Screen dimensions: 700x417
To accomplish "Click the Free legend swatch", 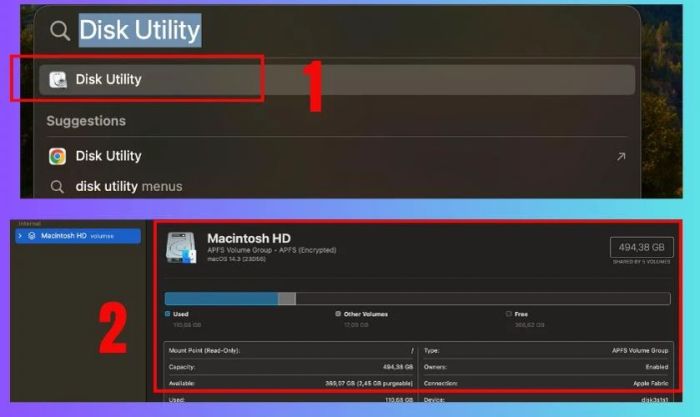I will [508, 314].
